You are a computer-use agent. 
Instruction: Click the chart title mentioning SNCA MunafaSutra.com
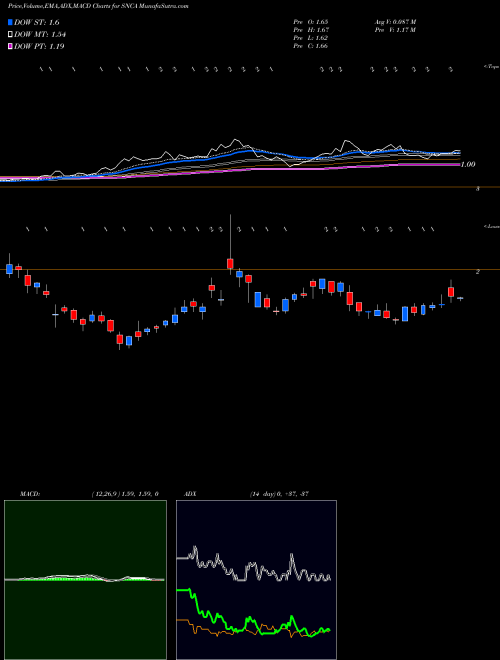click(x=98, y=6)
